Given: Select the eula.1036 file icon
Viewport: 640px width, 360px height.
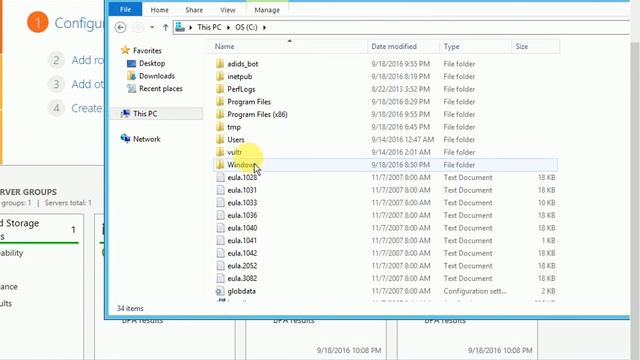Looking at the screenshot, I should tap(220, 216).
